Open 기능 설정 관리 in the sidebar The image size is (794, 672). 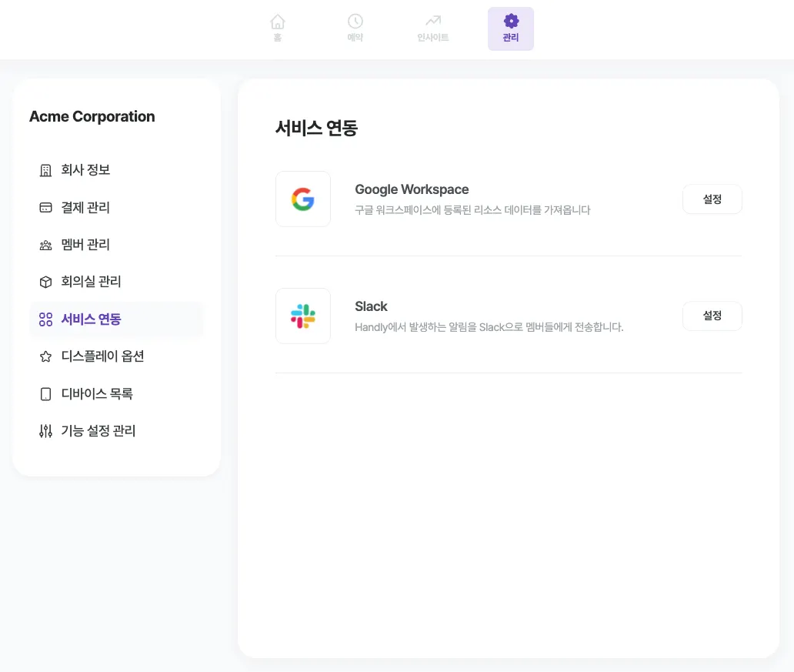[98, 431]
